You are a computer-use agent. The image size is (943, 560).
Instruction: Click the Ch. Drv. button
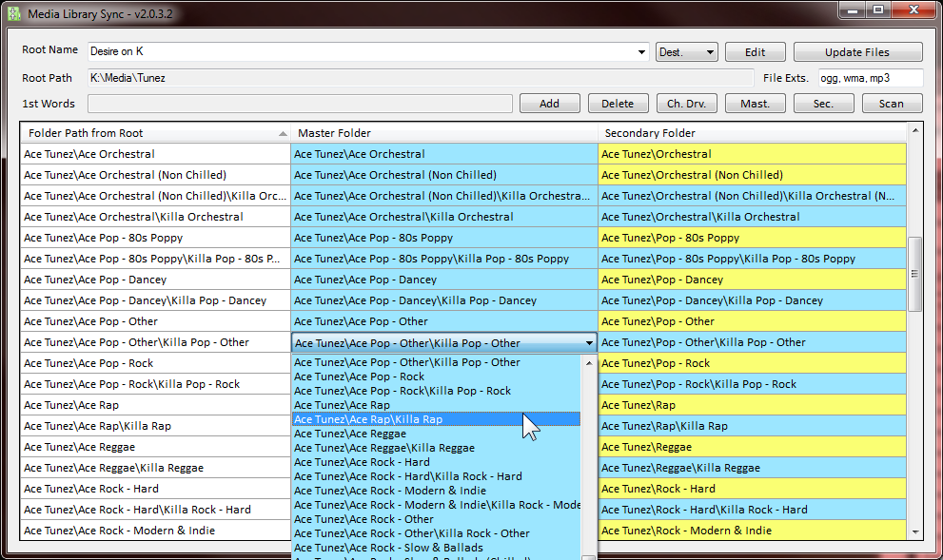pos(686,104)
